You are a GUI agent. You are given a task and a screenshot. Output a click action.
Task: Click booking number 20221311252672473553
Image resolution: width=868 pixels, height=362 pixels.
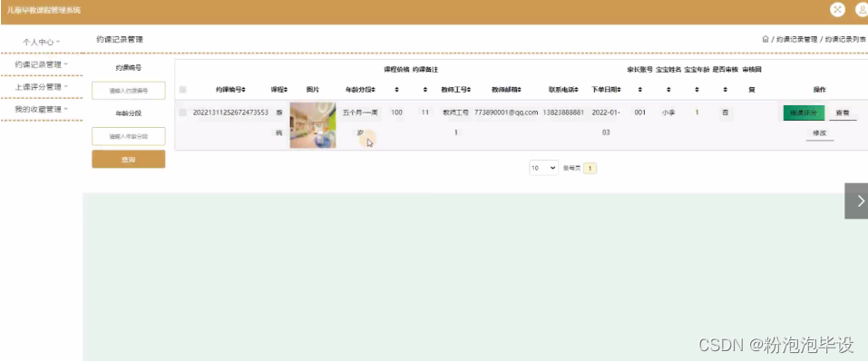[x=230, y=113]
